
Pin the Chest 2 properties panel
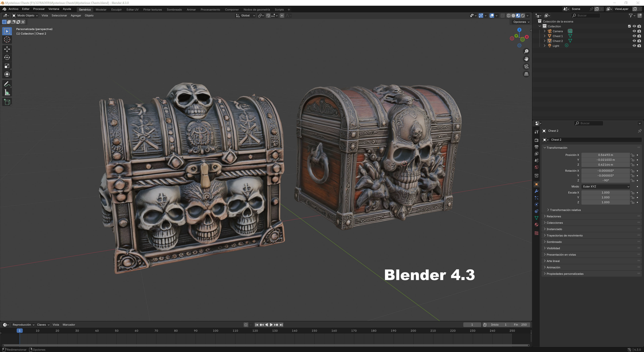pyautogui.click(x=639, y=131)
